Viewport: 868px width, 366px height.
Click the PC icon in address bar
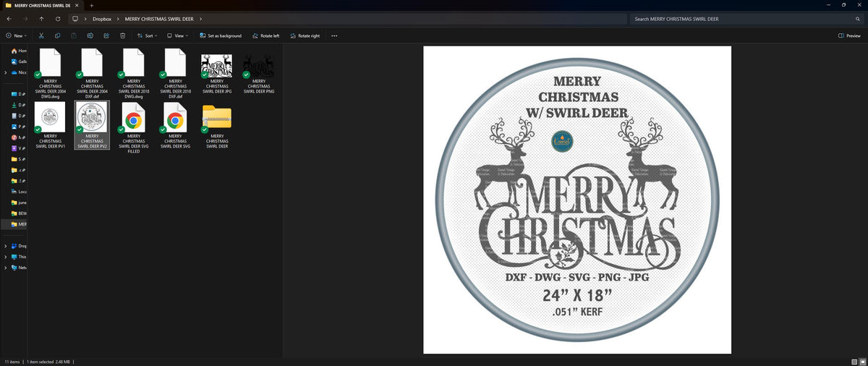(x=75, y=19)
